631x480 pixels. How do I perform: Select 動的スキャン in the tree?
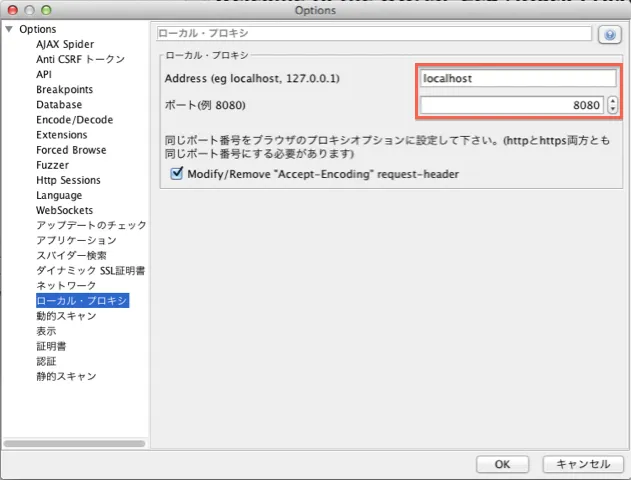[x=66, y=316]
